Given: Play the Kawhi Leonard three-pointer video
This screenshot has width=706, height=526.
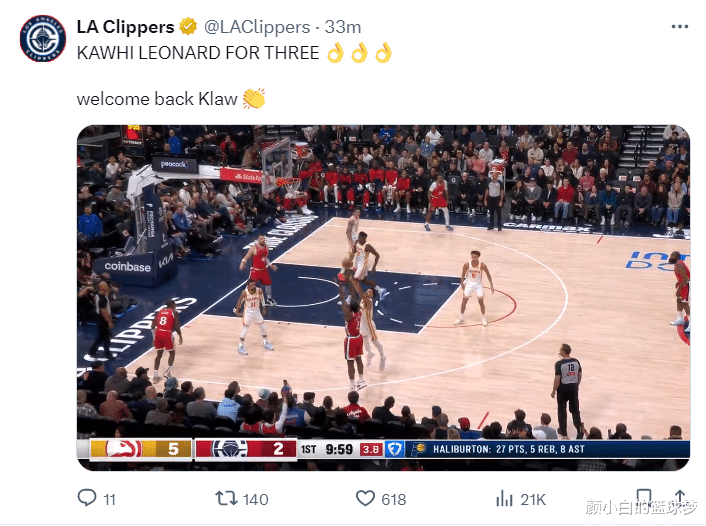Looking at the screenshot, I should [x=383, y=298].
